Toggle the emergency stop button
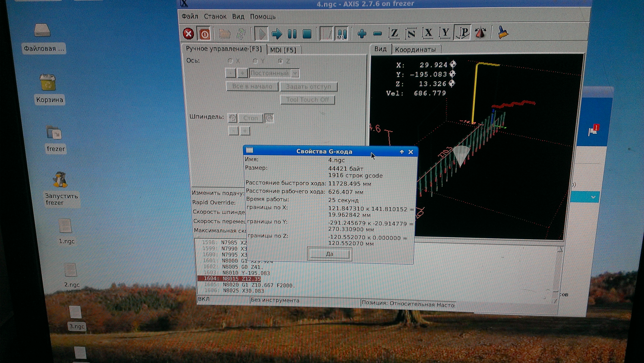 [x=188, y=34]
